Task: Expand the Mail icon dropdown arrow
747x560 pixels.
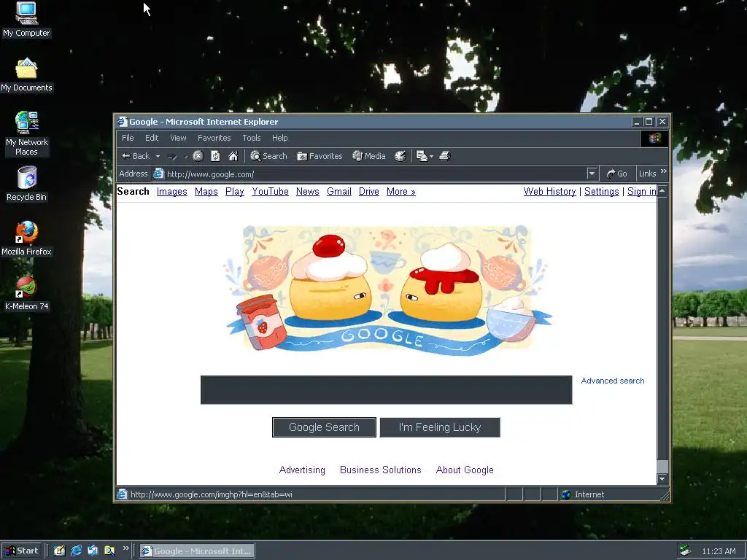Action: click(431, 156)
